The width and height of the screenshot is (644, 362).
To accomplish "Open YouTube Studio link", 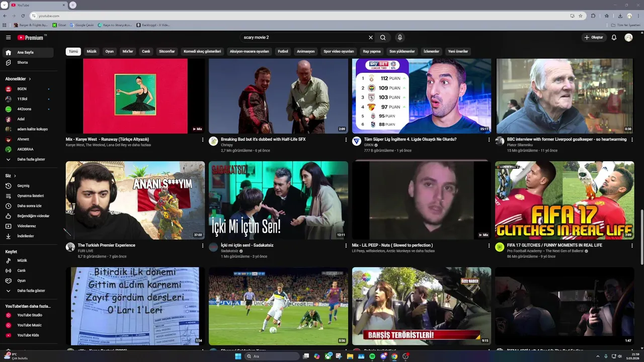I will click(28, 315).
